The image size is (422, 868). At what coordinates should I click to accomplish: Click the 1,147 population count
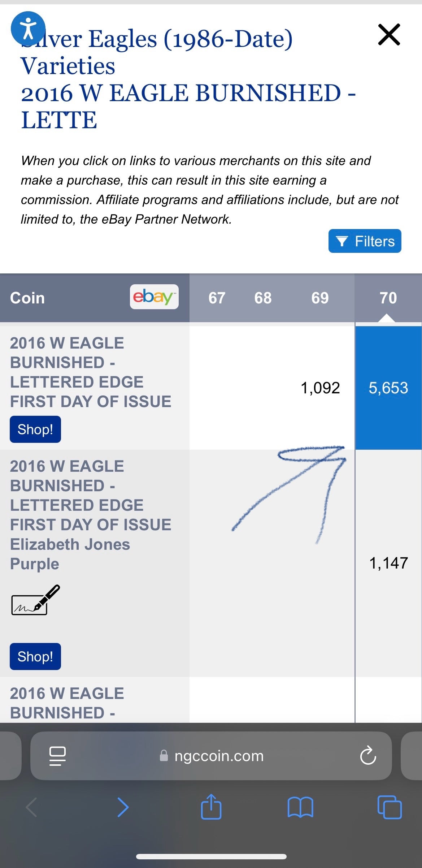388,563
